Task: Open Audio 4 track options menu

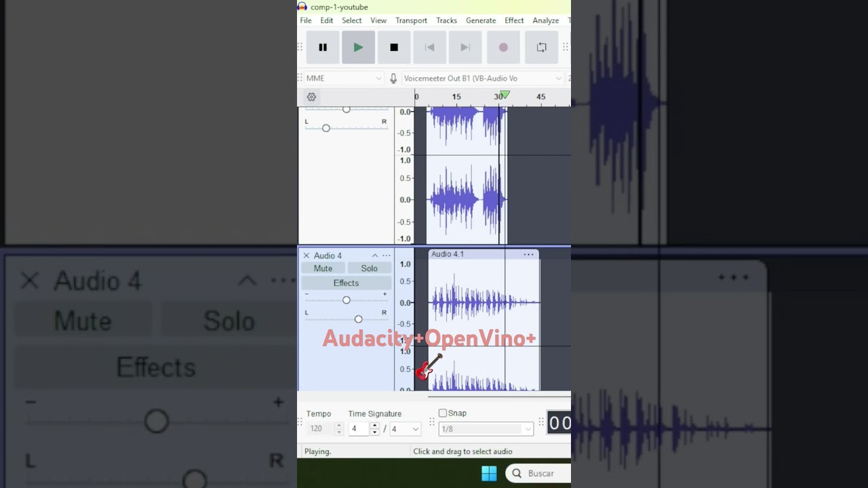Action: pyautogui.click(x=387, y=256)
